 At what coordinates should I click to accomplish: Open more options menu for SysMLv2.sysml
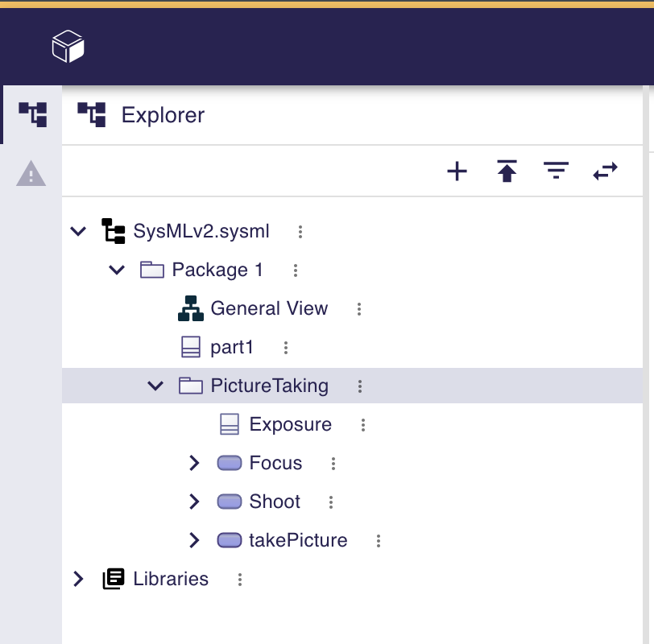point(300,232)
